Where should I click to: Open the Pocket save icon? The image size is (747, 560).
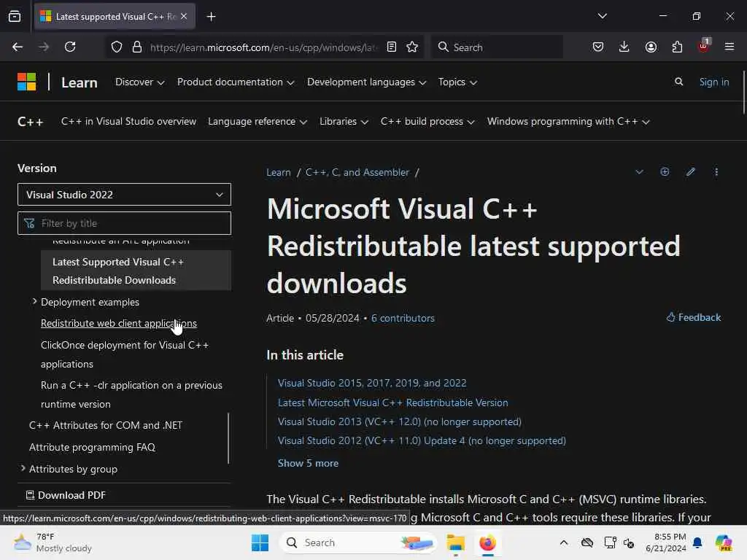click(598, 47)
